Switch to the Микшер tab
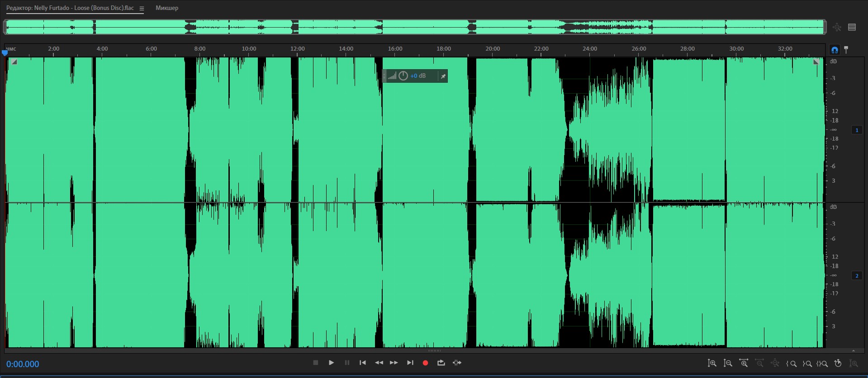This screenshot has width=868, height=378. click(x=167, y=8)
